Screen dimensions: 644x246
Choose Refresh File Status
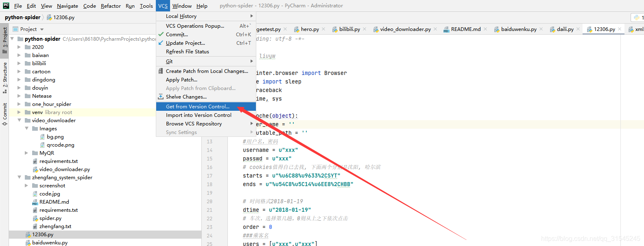click(x=206, y=51)
